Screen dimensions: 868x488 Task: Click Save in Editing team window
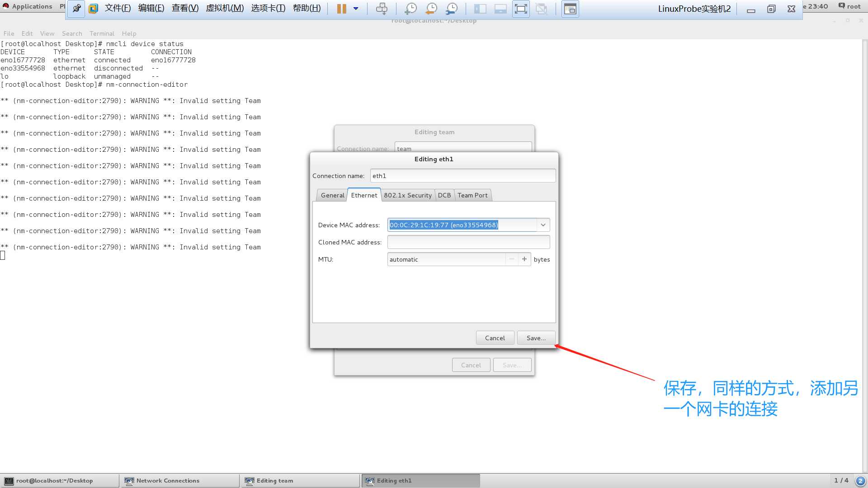[x=512, y=365]
